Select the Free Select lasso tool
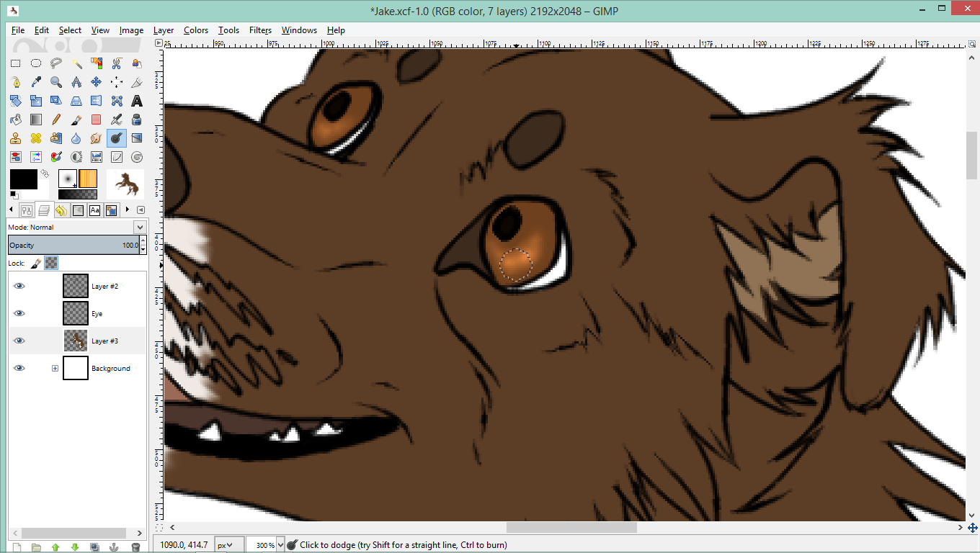The image size is (980, 553). 55,63
